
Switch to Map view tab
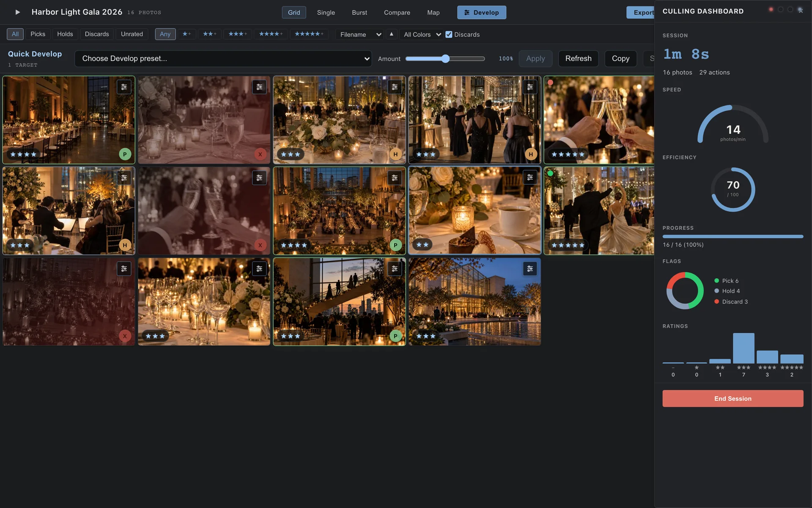(x=433, y=12)
